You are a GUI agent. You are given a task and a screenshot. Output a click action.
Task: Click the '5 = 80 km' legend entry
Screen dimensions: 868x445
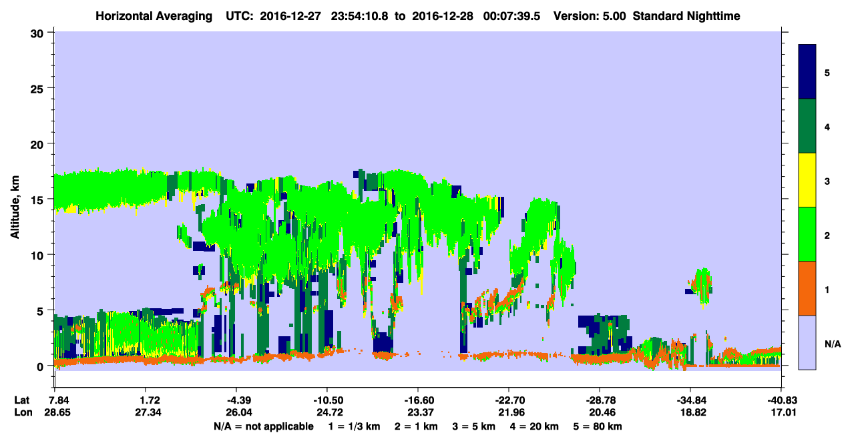click(x=599, y=426)
